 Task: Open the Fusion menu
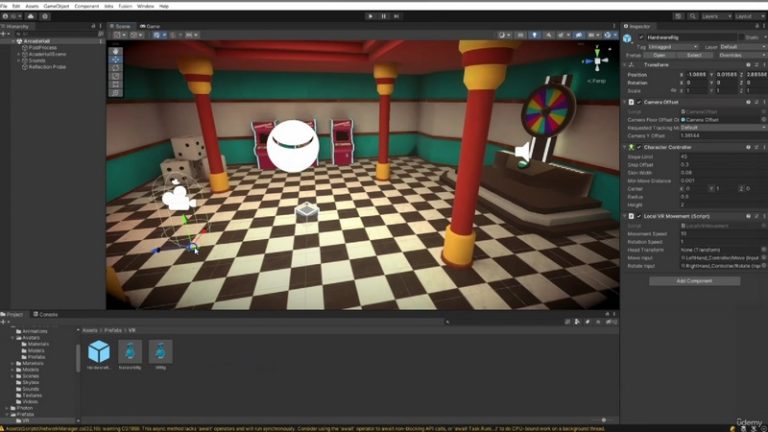coord(125,6)
